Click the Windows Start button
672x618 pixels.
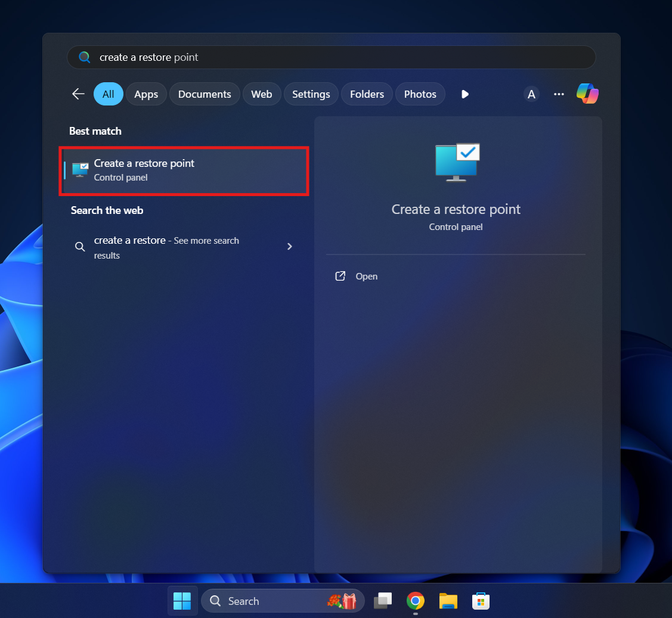(x=182, y=601)
